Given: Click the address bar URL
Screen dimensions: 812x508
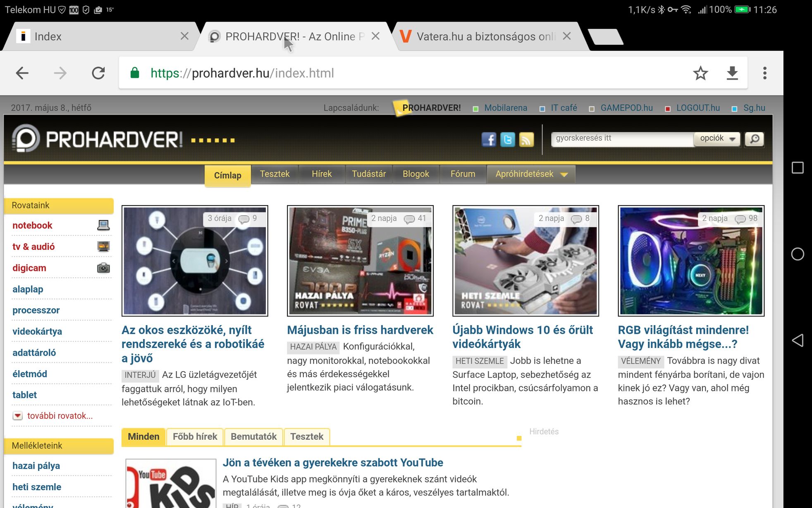Looking at the screenshot, I should [x=242, y=73].
